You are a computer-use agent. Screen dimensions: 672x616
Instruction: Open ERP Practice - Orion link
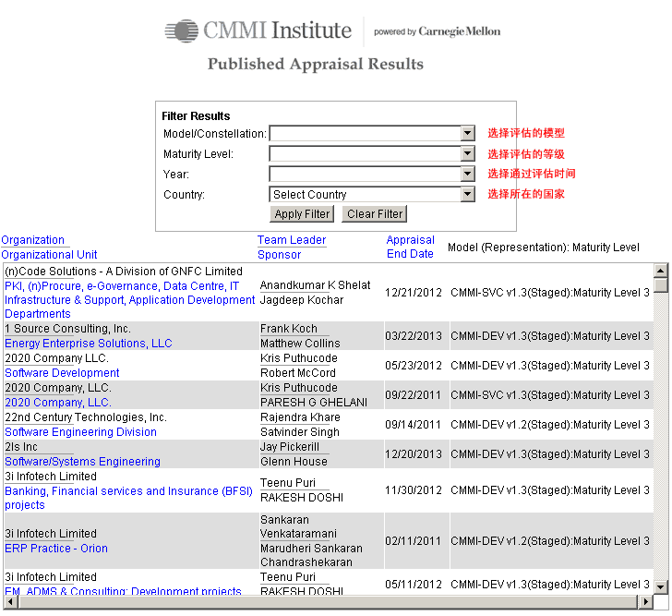(x=56, y=549)
